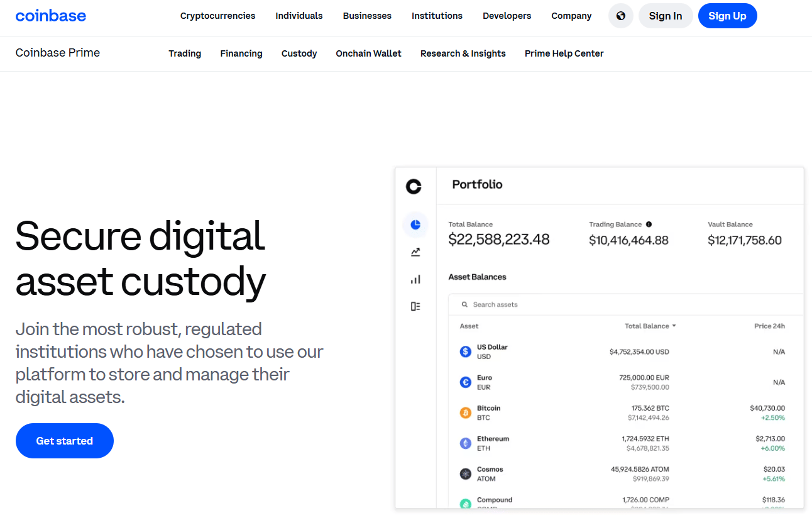Open Research & Insights tab

(463, 53)
